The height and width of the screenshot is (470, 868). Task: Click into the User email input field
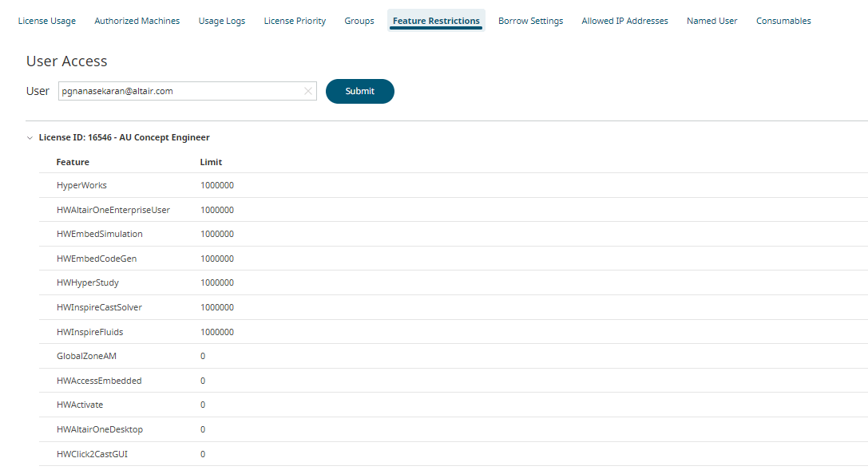coord(187,91)
